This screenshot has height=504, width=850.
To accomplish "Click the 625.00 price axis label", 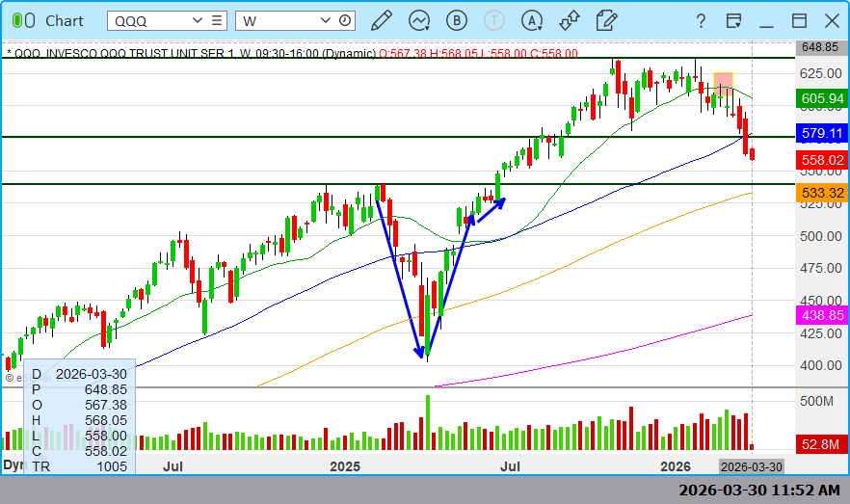I will point(821,73).
